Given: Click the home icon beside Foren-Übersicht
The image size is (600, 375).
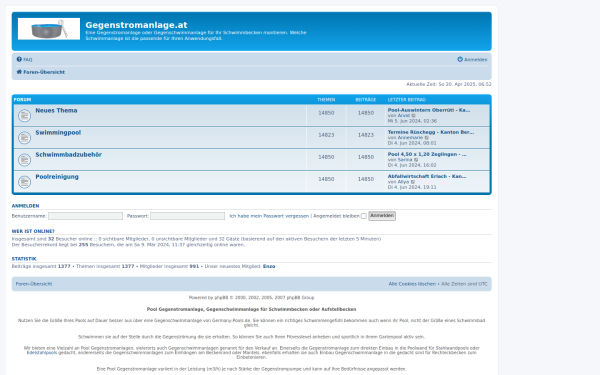Looking at the screenshot, I should (19, 72).
